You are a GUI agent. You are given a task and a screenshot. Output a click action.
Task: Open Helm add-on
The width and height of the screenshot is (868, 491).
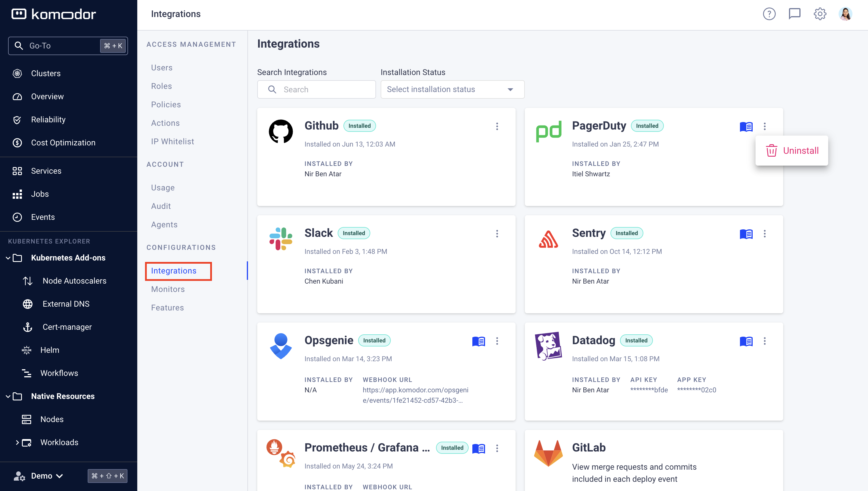point(50,350)
